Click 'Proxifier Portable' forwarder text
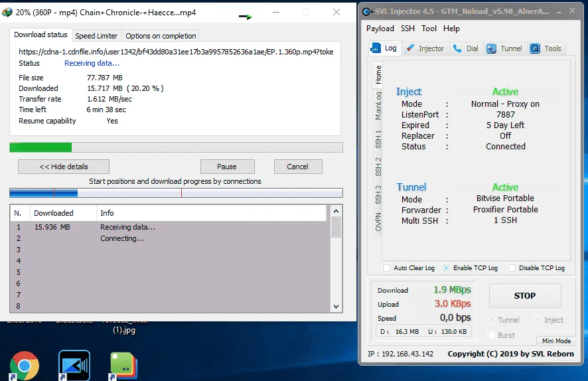588x381 pixels. 506,209
